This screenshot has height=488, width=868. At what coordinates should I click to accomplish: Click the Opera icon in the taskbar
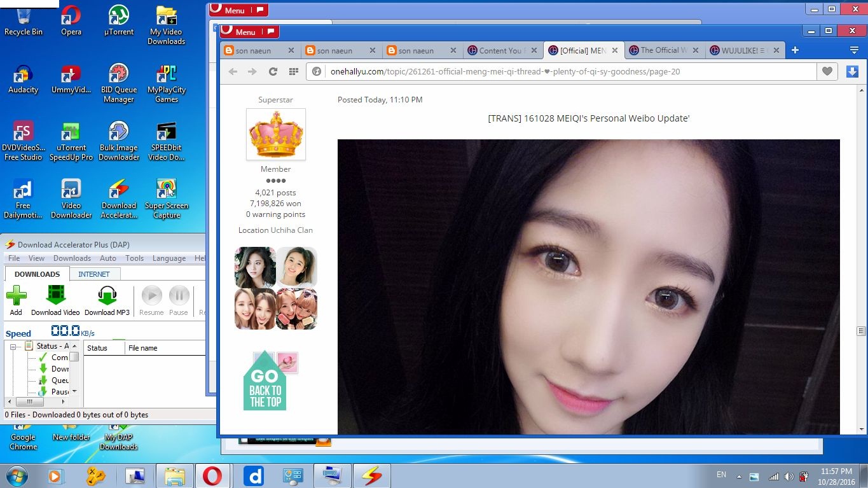click(212, 476)
